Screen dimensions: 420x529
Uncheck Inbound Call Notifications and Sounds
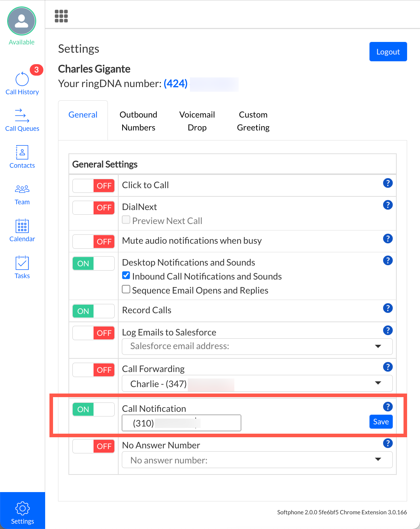tap(126, 276)
